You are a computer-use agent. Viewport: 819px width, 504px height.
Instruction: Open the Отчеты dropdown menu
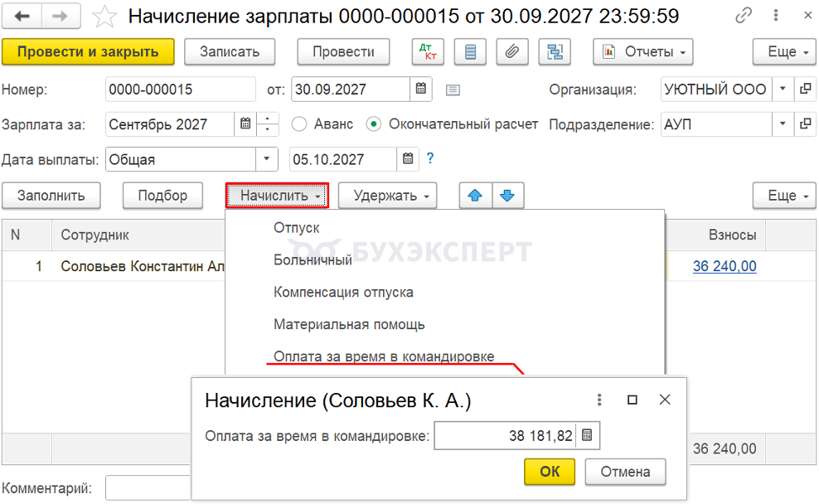pyautogui.click(x=643, y=51)
